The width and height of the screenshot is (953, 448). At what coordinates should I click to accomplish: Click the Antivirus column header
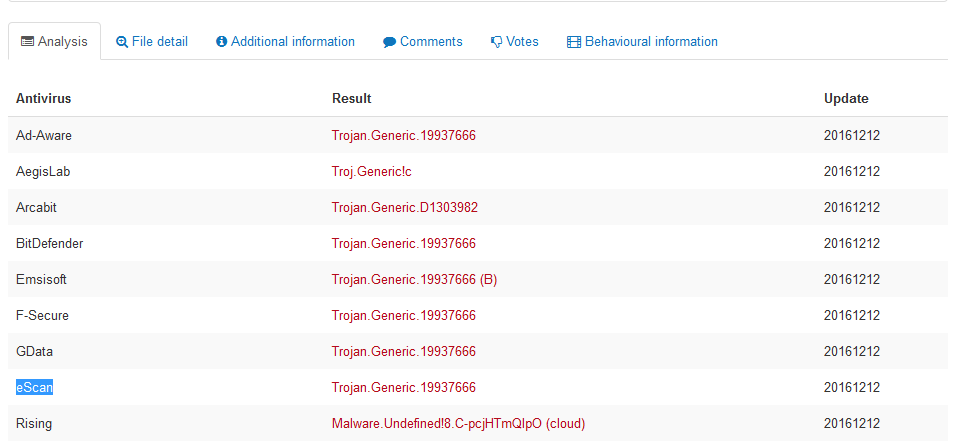[x=43, y=98]
